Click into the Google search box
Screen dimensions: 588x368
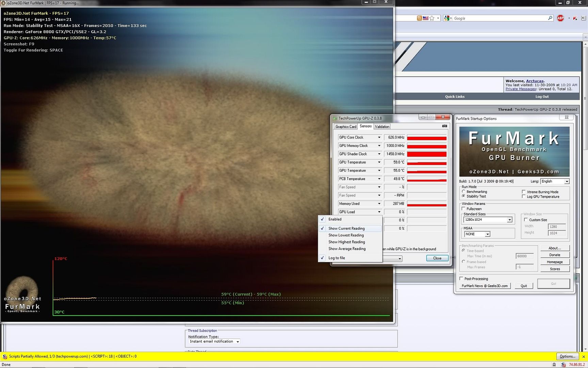[500, 18]
